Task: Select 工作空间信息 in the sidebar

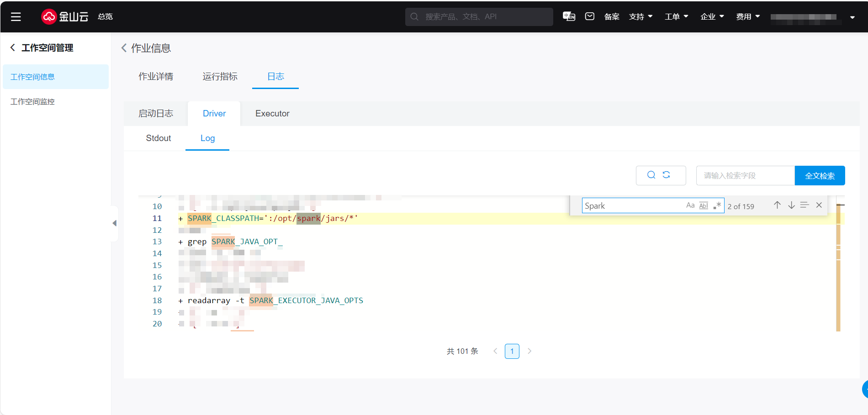Action: tap(56, 77)
